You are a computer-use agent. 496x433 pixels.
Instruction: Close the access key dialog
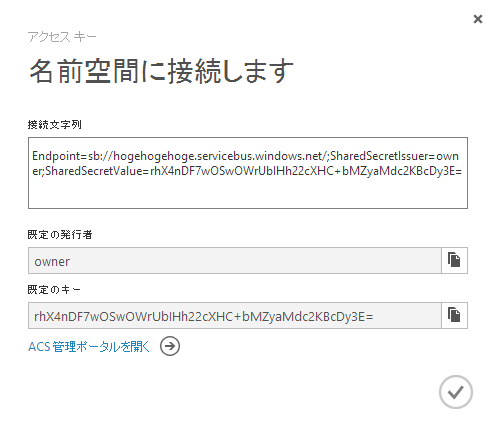(x=478, y=19)
